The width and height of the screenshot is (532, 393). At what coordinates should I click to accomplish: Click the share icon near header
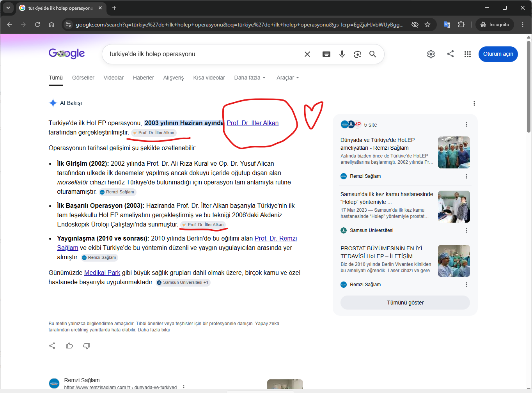coord(450,54)
